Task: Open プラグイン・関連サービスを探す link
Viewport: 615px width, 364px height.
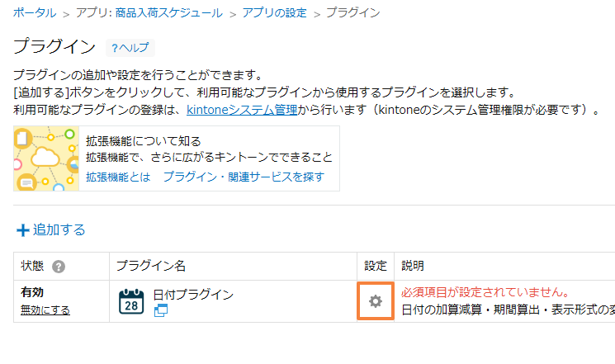Action: 244,177
